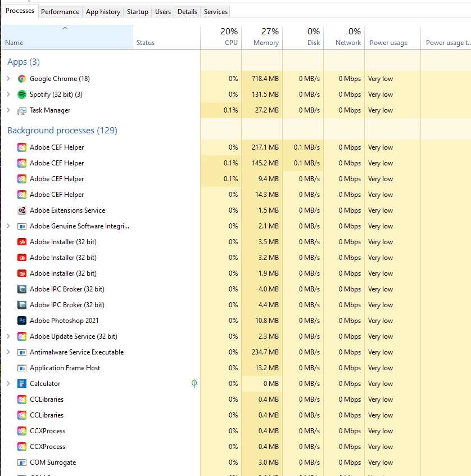This screenshot has height=476, width=471.
Task: Sort by Power usage trend column header
Action: coord(446,37)
